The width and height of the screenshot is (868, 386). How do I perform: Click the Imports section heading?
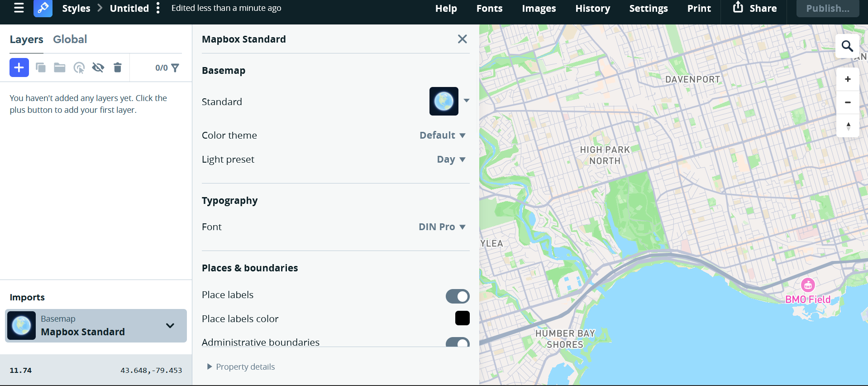pos(27,297)
